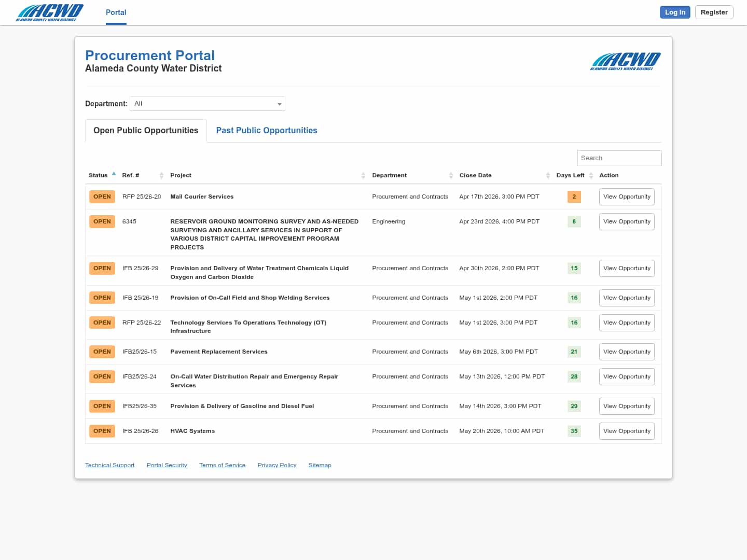Sort table by Status column arrow
This screenshot has height=560, width=747.
[x=114, y=174]
